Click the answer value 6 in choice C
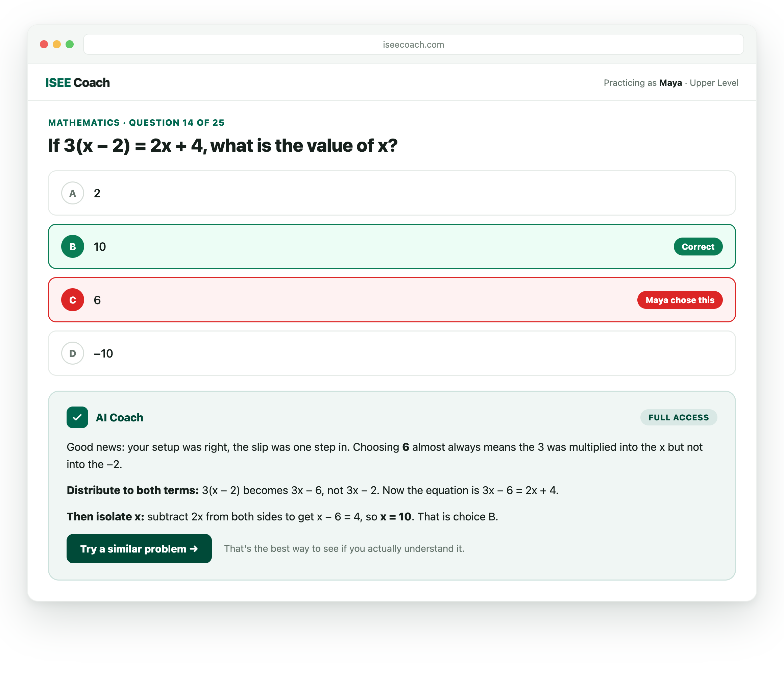The width and height of the screenshot is (784, 687). (97, 300)
